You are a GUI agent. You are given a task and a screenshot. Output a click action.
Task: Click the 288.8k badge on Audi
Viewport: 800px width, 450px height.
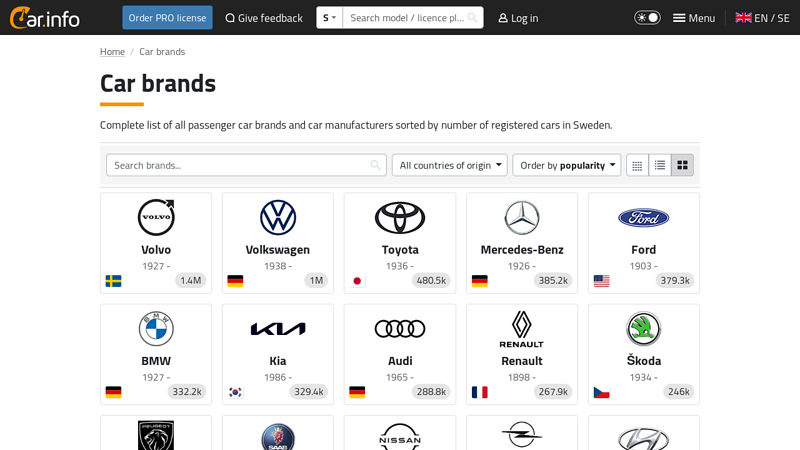pos(431,392)
